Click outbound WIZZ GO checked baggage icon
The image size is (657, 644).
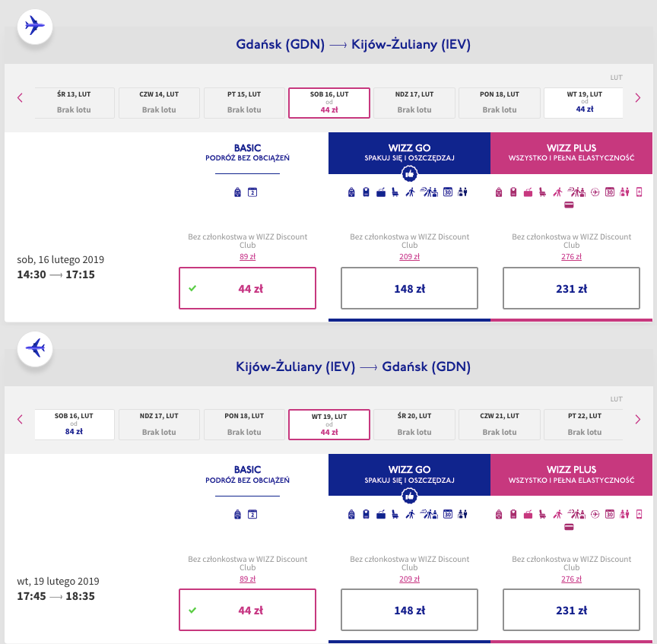tap(381, 192)
